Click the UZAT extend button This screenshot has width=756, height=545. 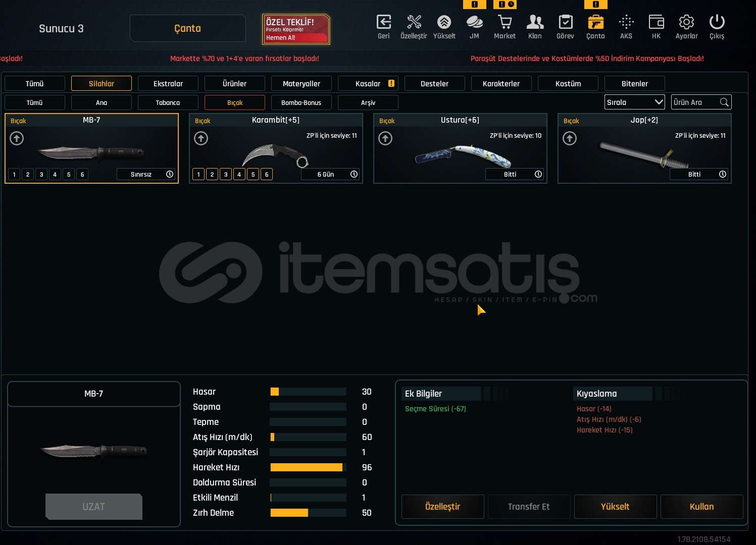[94, 507]
